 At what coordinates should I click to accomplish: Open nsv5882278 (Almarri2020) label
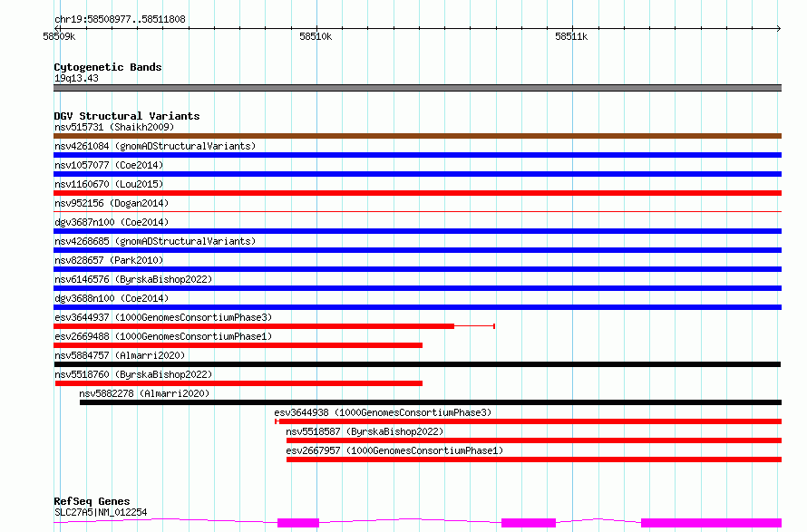point(144,393)
